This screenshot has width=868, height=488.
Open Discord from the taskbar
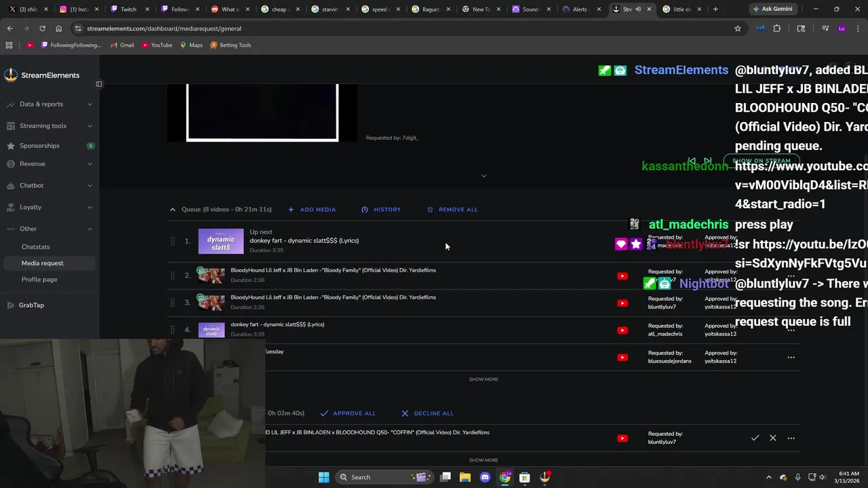pos(485,477)
